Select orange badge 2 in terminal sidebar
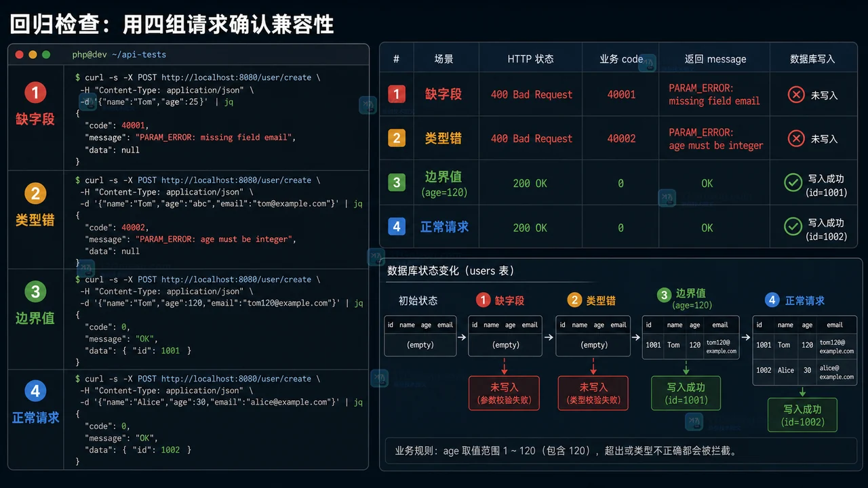This screenshot has height=488, width=868. (x=35, y=194)
